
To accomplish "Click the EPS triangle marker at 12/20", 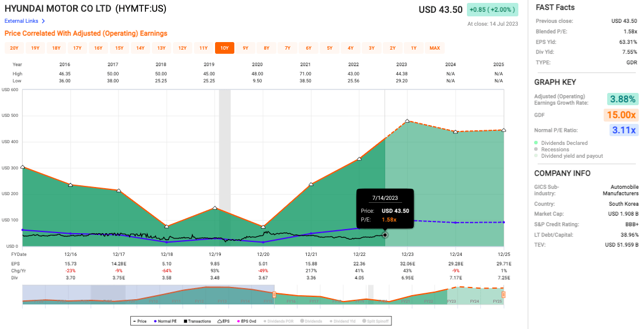I will pyautogui.click(x=263, y=227).
